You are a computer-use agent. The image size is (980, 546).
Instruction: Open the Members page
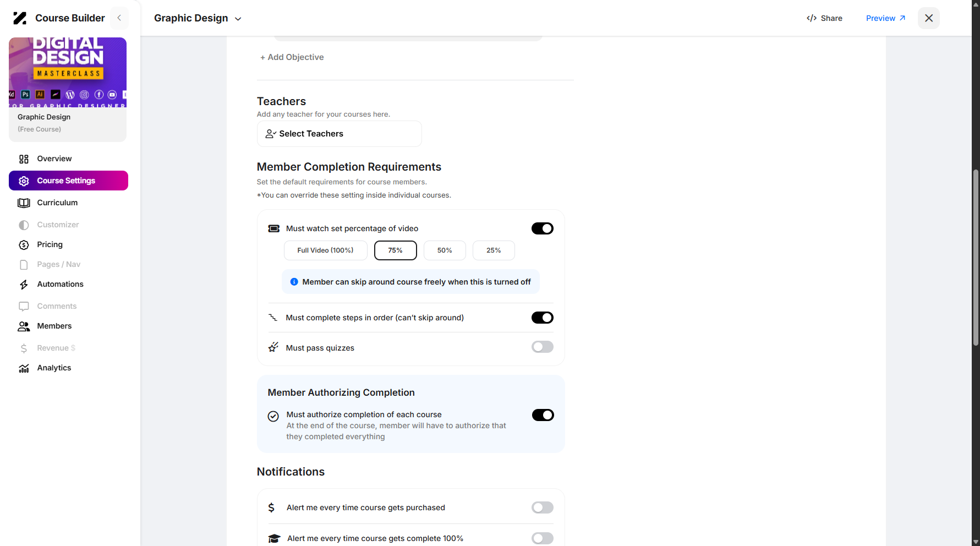(x=68, y=326)
